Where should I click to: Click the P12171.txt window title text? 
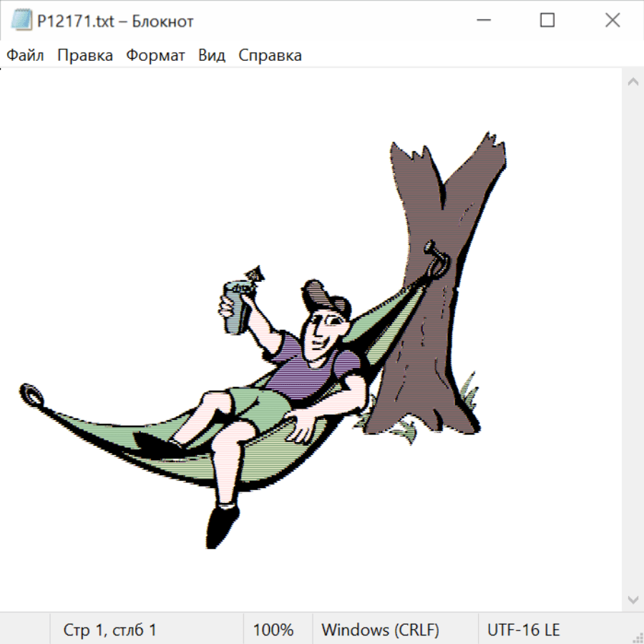[115, 21]
